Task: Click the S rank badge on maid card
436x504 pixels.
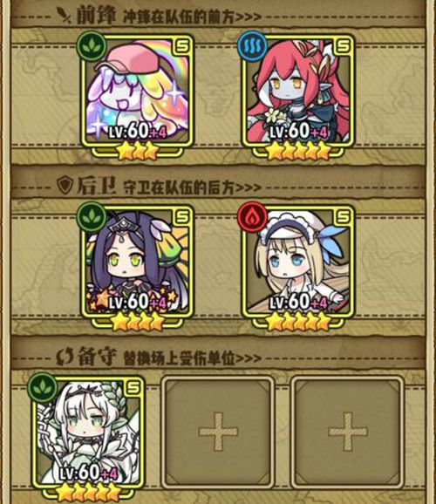Action: point(343,217)
